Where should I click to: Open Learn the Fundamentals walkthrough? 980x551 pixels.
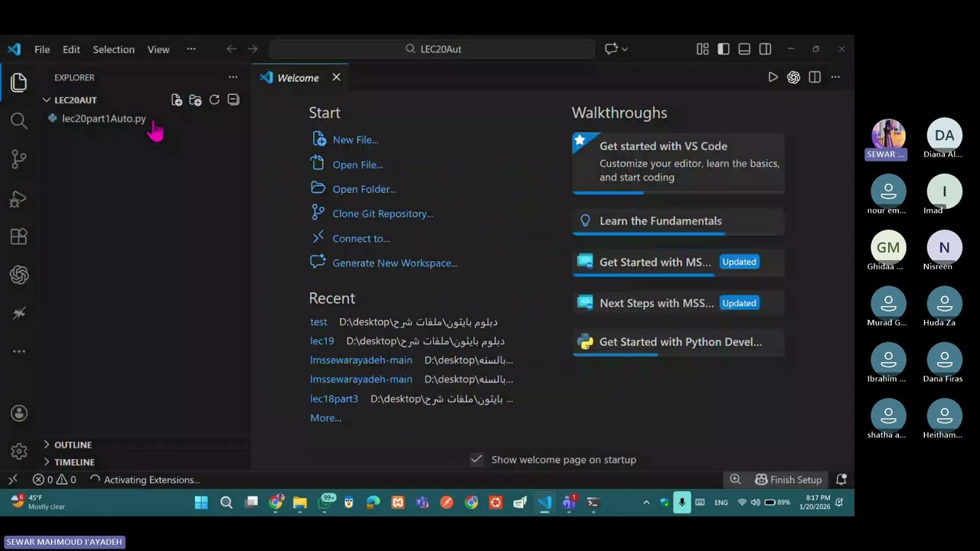click(678, 221)
